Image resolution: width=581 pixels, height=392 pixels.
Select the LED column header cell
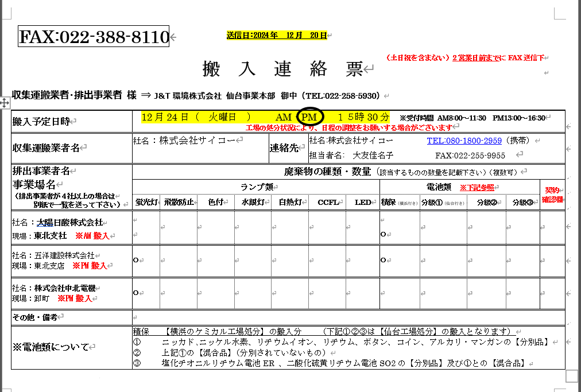pyautogui.click(x=362, y=202)
